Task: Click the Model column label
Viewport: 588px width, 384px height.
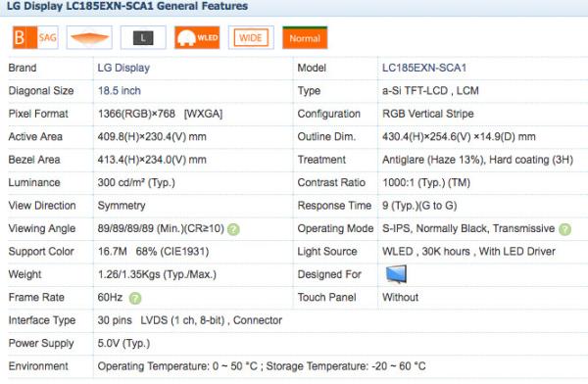Action: (312, 68)
